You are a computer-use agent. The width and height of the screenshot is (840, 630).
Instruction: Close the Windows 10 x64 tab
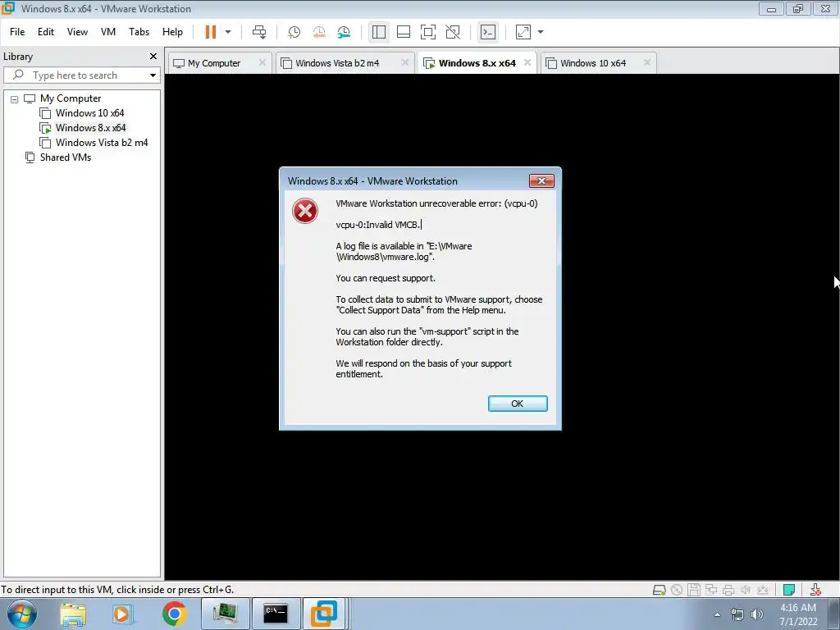pyautogui.click(x=647, y=62)
